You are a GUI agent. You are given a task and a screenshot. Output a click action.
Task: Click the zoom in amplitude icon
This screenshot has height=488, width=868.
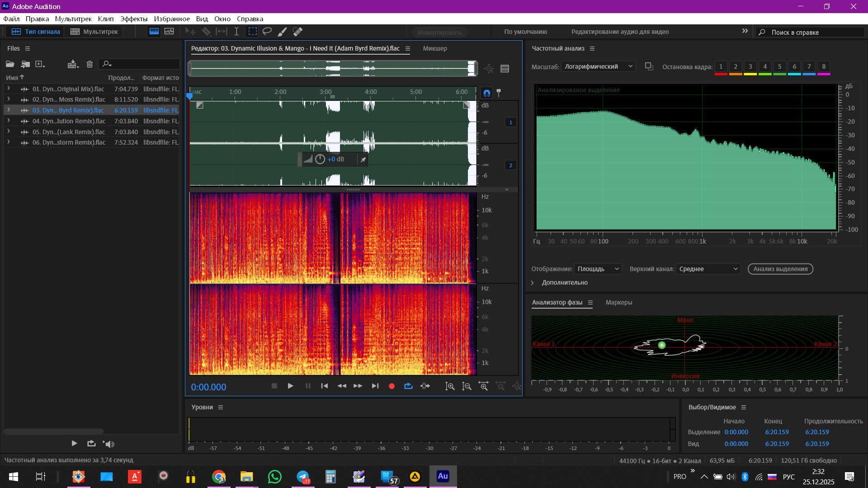(450, 386)
